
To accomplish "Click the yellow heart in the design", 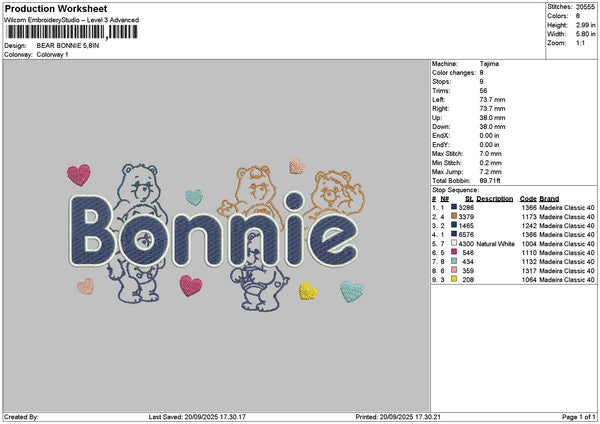I will (x=307, y=291).
